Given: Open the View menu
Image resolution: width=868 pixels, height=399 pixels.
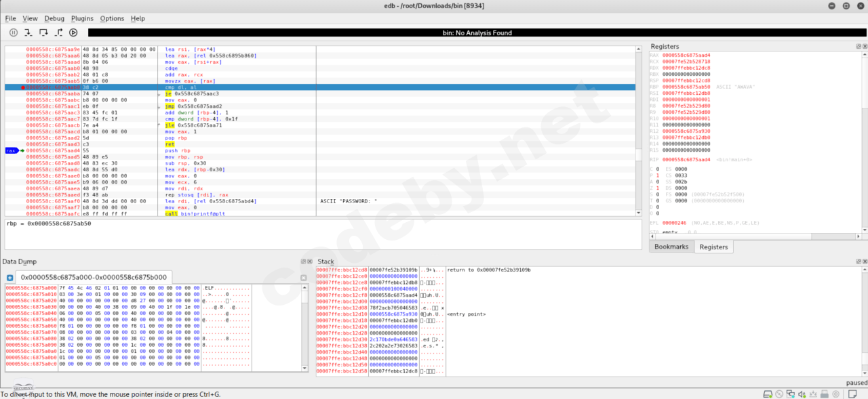Looking at the screenshot, I should point(30,18).
